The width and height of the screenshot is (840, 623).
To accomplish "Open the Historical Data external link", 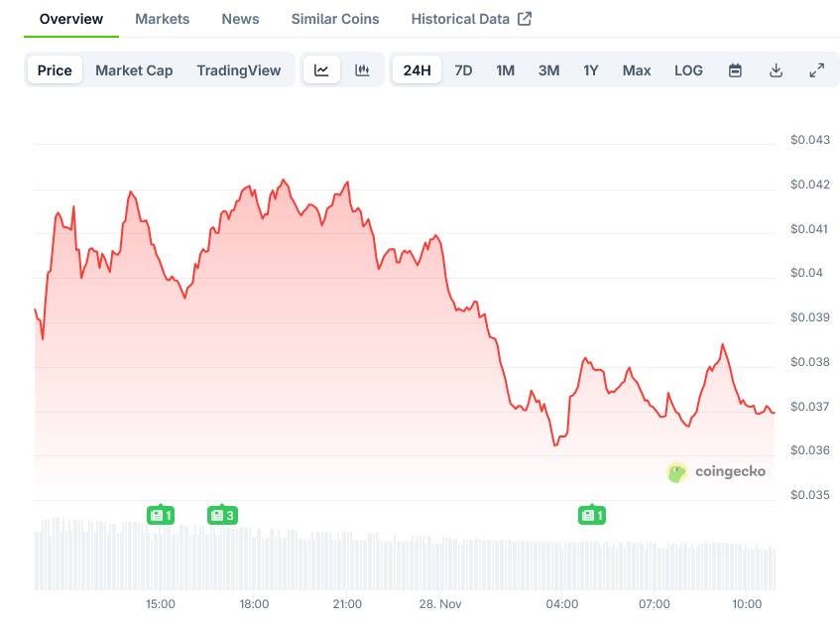I will [471, 19].
